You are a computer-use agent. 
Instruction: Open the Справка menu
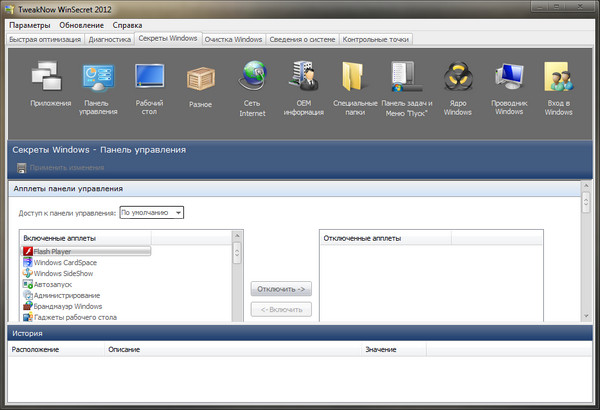pyautogui.click(x=127, y=24)
